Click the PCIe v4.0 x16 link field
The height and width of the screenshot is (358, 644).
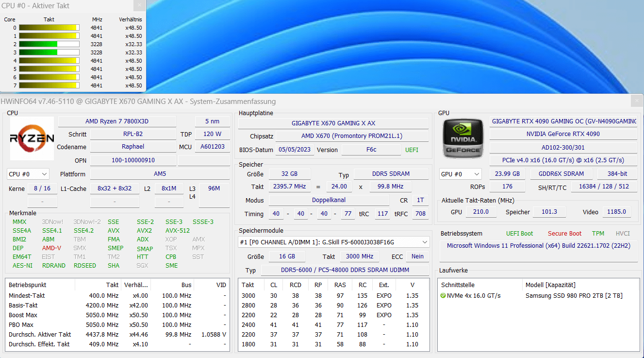tap(563, 160)
